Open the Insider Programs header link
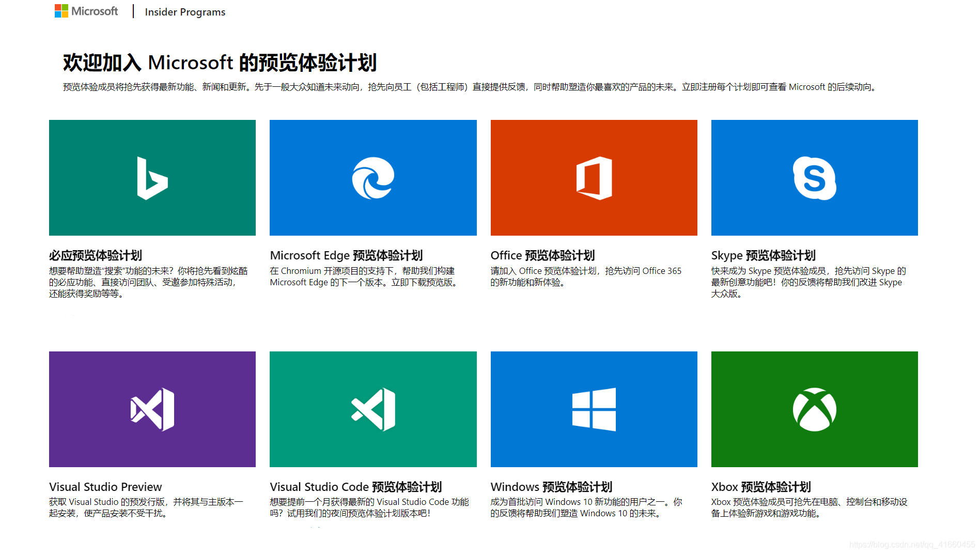Viewport: 980px width, 554px height. pos(185,12)
